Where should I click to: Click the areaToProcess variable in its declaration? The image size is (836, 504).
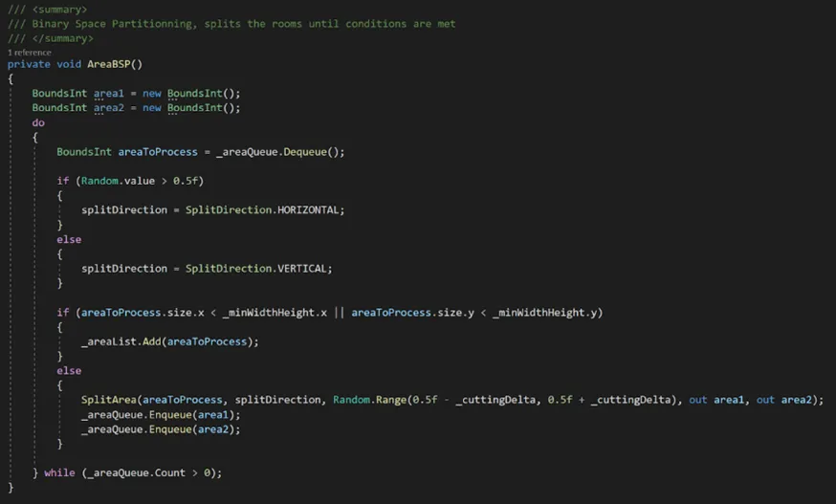(x=158, y=152)
